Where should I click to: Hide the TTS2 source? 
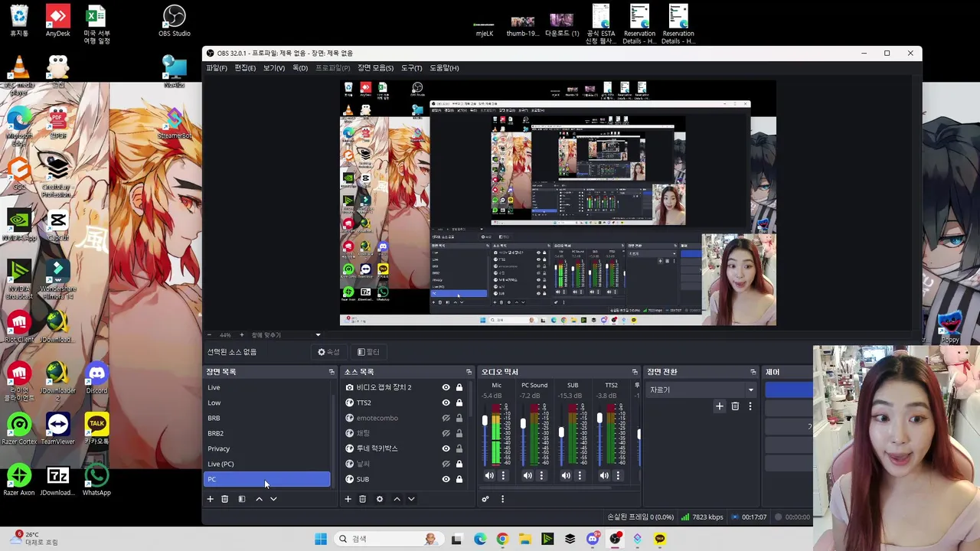point(446,403)
